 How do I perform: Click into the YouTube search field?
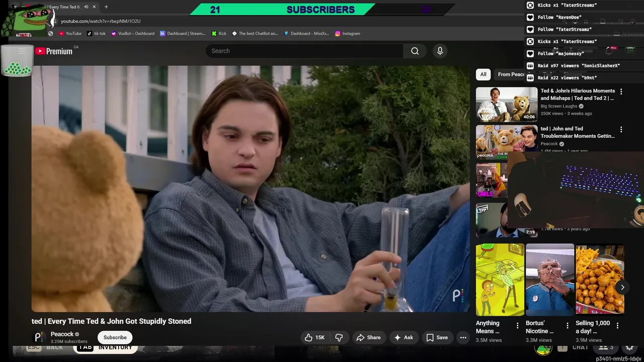tap(304, 51)
